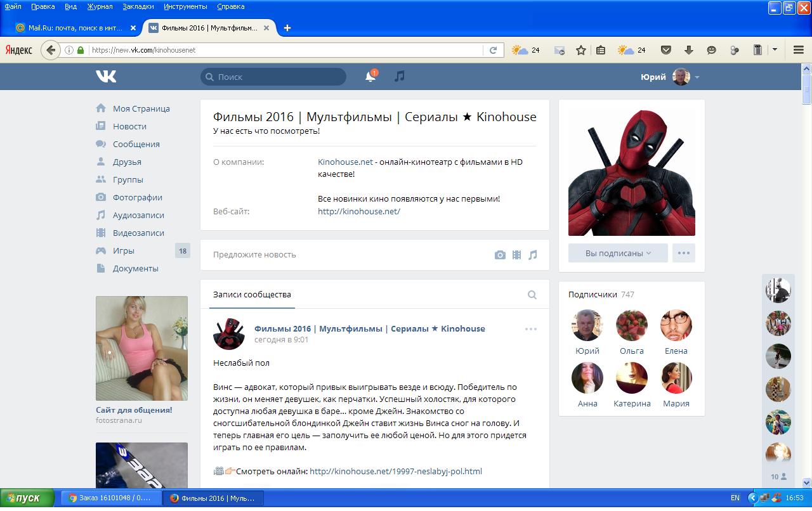Click the site info icon in address bar

69,50
